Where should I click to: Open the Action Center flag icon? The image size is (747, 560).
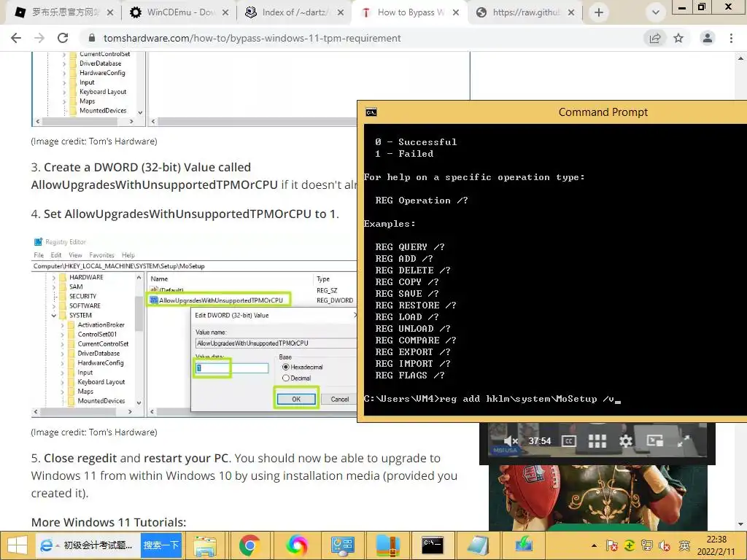coord(612,546)
